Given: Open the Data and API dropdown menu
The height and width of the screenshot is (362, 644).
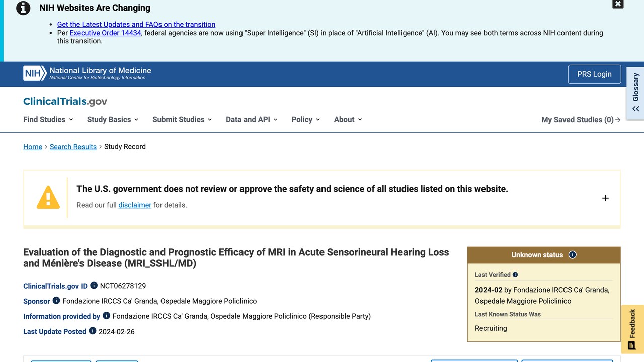Looking at the screenshot, I should (252, 120).
